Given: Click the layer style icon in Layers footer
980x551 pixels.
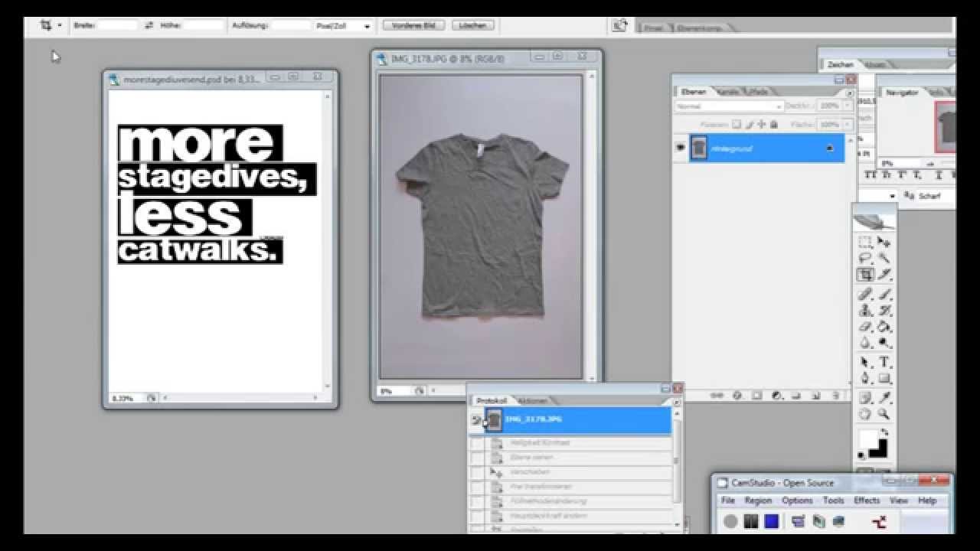Looking at the screenshot, I should (737, 396).
